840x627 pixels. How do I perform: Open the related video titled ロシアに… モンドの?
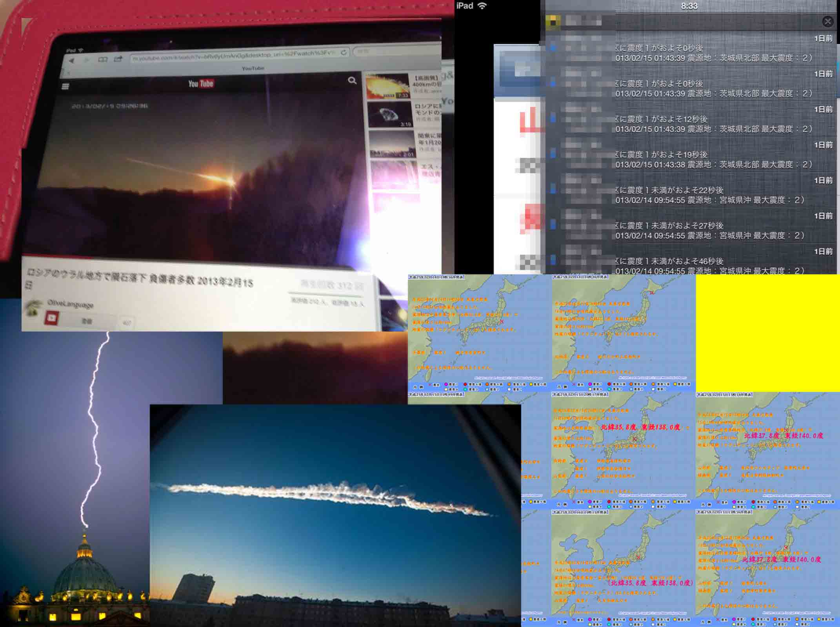(428, 110)
